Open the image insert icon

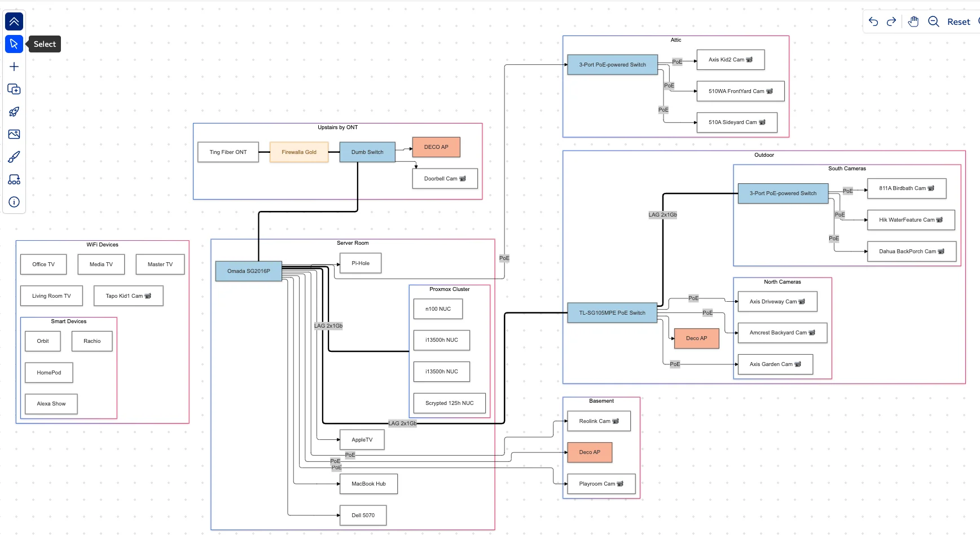[x=14, y=134]
